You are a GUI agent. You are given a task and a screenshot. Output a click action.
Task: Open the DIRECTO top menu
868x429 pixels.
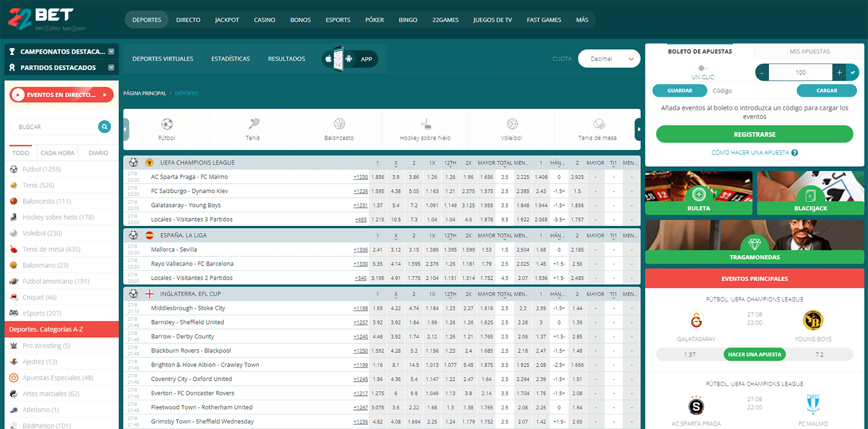click(x=188, y=20)
